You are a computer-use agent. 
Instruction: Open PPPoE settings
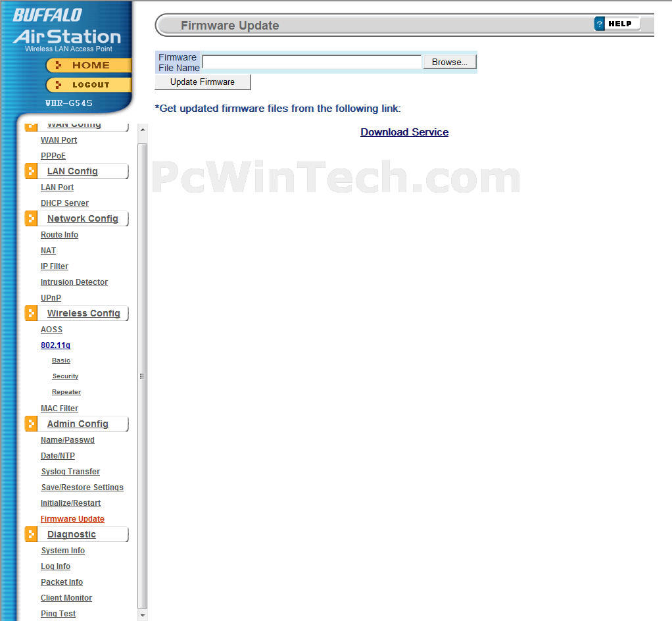pyautogui.click(x=53, y=156)
